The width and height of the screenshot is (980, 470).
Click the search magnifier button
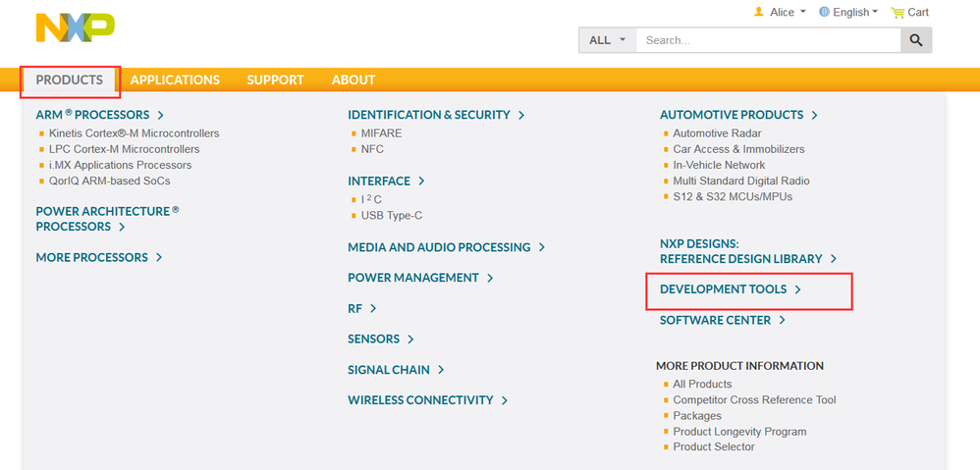click(915, 40)
